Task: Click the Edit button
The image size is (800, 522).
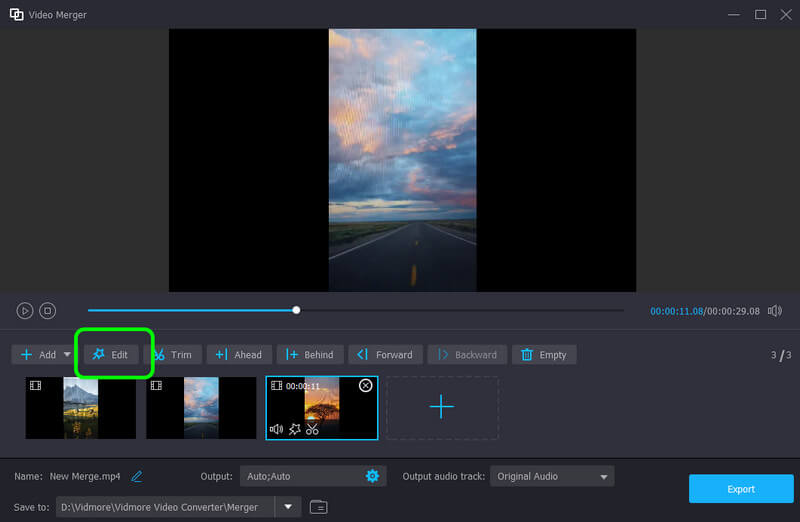Action: point(111,355)
